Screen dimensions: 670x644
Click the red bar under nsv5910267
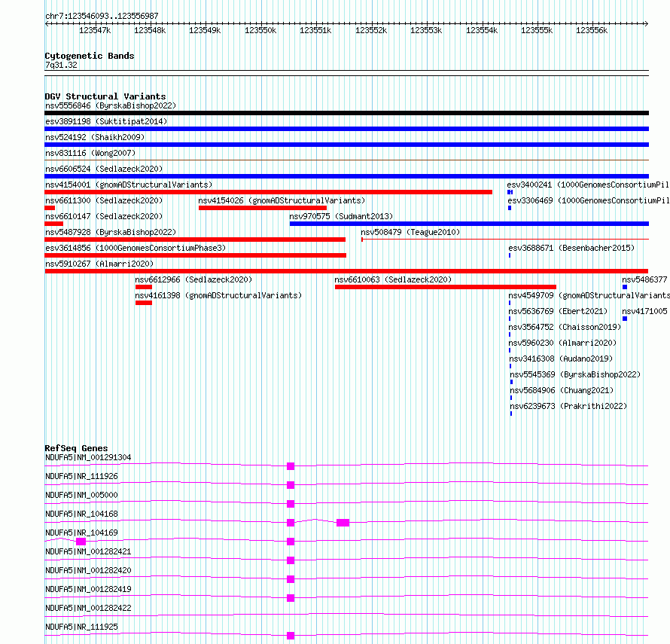point(346,271)
